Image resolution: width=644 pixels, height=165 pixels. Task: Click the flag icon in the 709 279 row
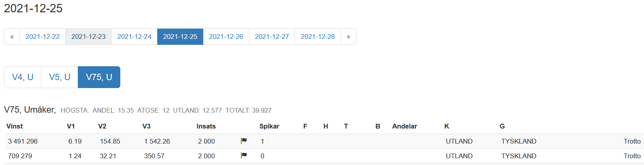[x=244, y=155]
